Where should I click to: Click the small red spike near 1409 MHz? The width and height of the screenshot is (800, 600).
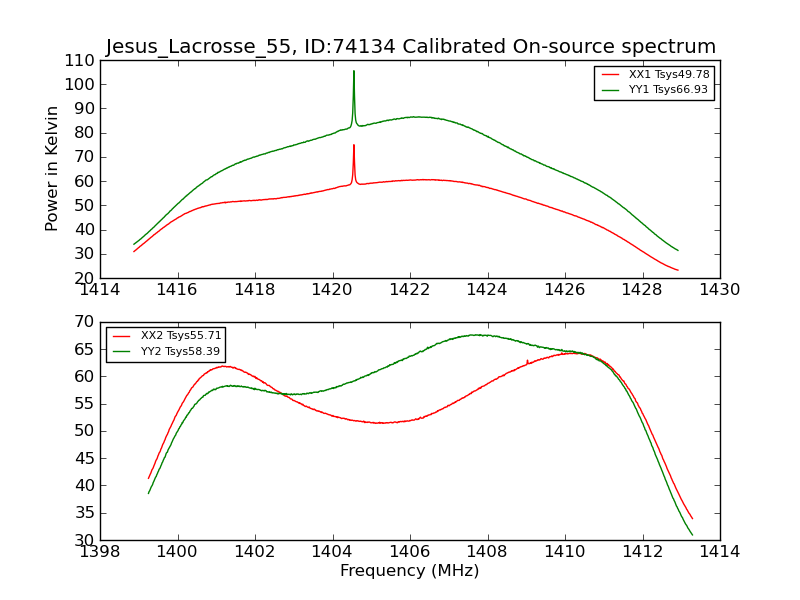pos(527,361)
